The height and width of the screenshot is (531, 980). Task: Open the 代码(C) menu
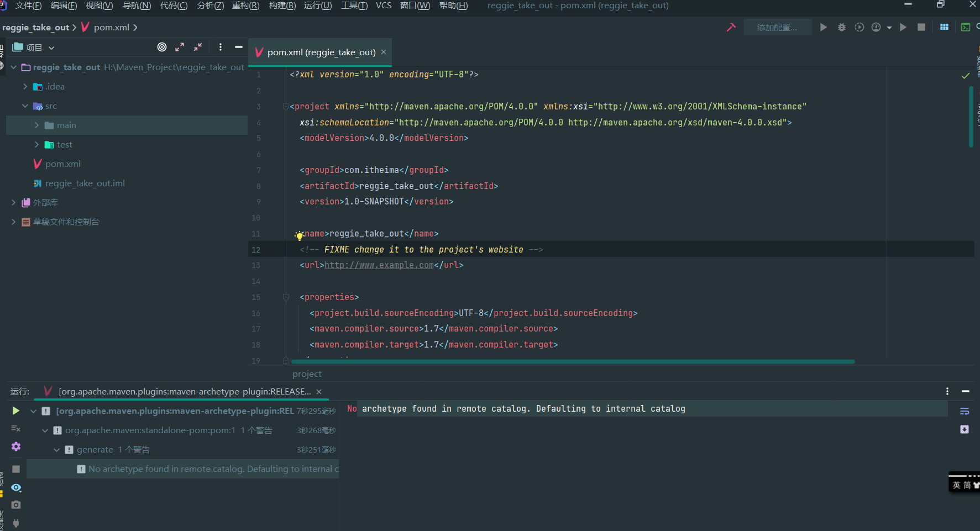click(174, 6)
